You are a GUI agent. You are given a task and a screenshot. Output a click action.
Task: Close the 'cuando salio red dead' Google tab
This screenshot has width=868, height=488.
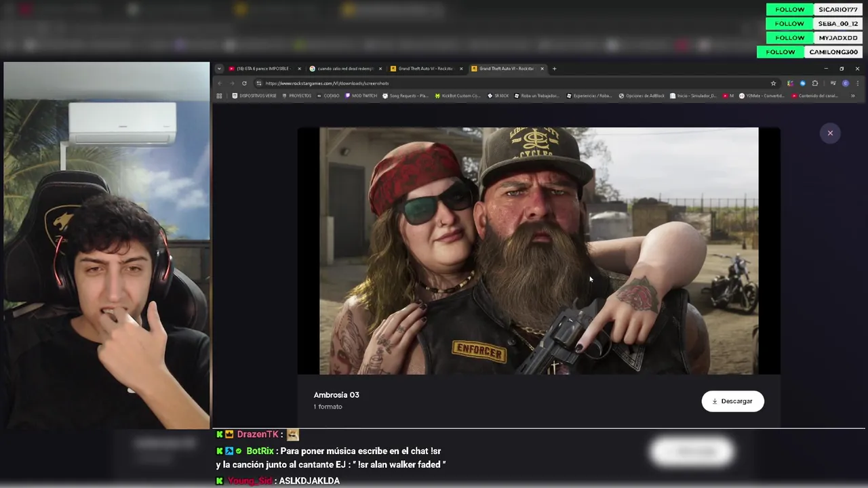pos(380,68)
